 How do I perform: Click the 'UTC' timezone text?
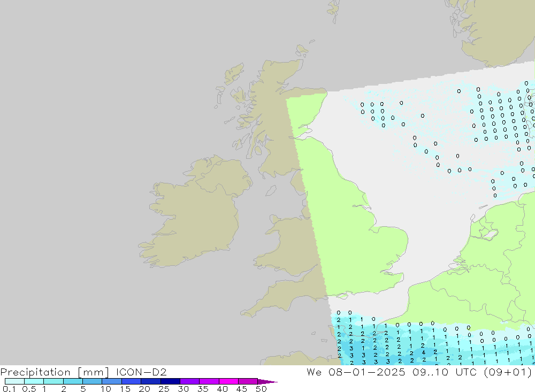(466, 372)
